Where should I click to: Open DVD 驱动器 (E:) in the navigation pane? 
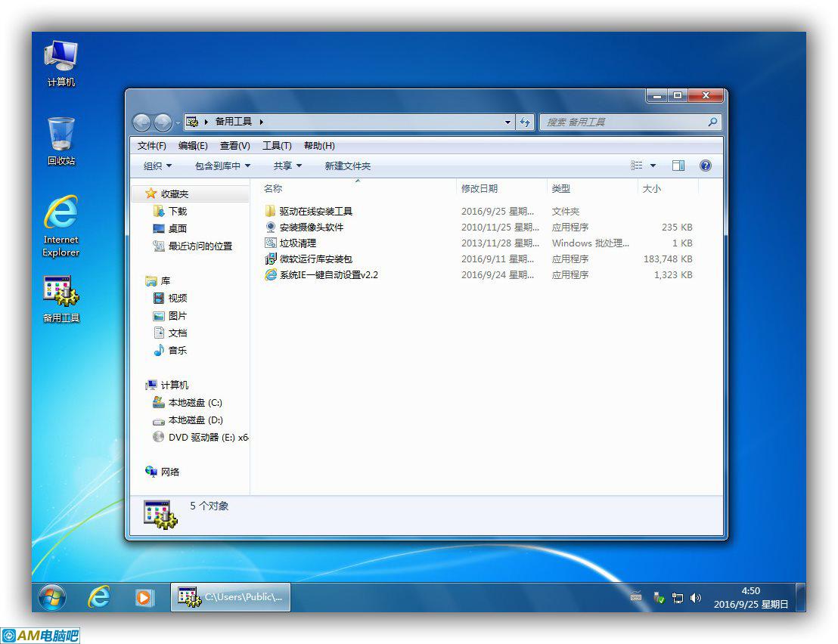pos(209,438)
